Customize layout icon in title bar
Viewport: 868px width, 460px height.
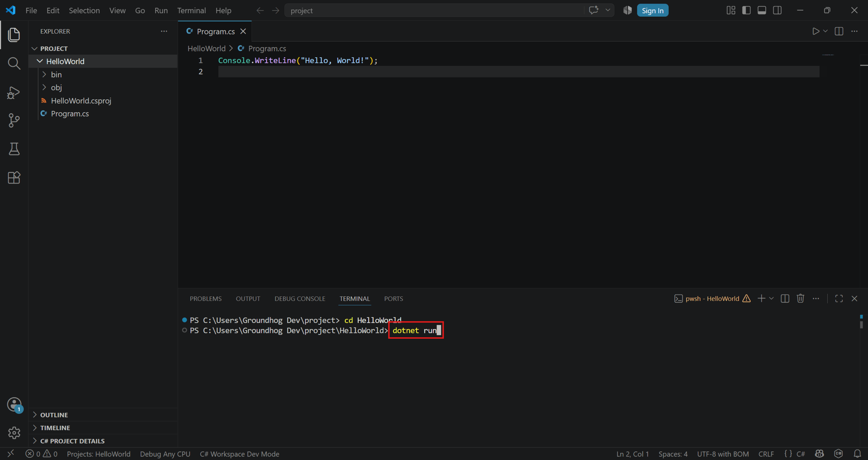(x=731, y=10)
